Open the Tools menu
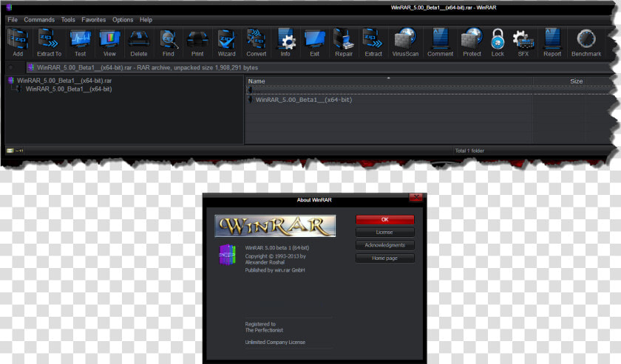The width and height of the screenshot is (621, 364). pyautogui.click(x=68, y=20)
